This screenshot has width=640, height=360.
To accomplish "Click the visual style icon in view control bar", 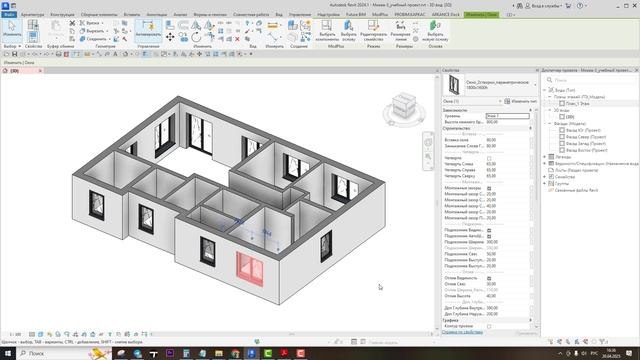I will click(x=40, y=334).
